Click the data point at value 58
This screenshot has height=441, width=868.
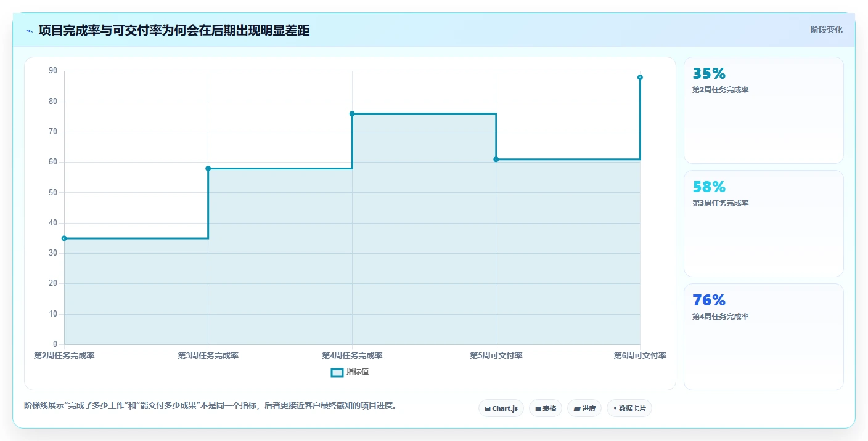208,168
